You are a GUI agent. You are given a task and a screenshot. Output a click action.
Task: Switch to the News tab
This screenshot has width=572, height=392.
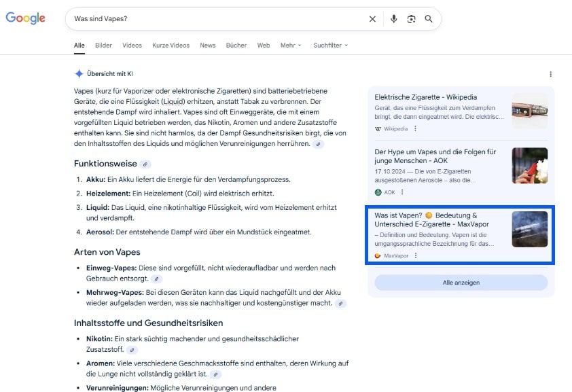click(207, 45)
